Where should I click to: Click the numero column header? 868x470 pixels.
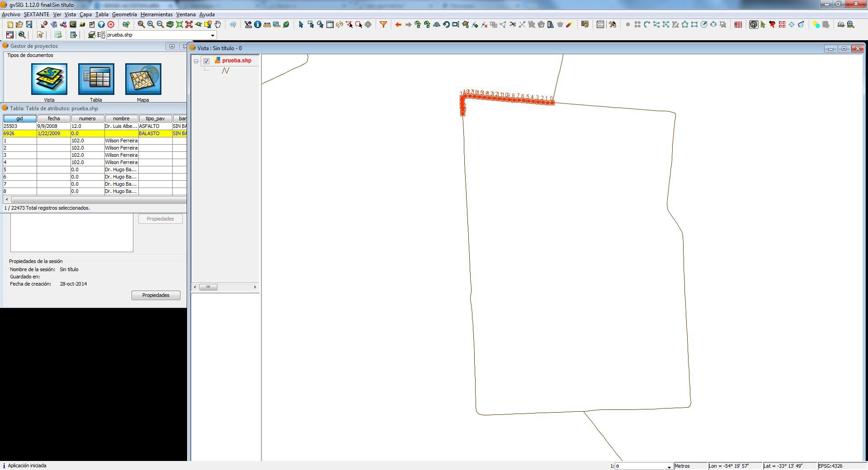tap(88, 118)
